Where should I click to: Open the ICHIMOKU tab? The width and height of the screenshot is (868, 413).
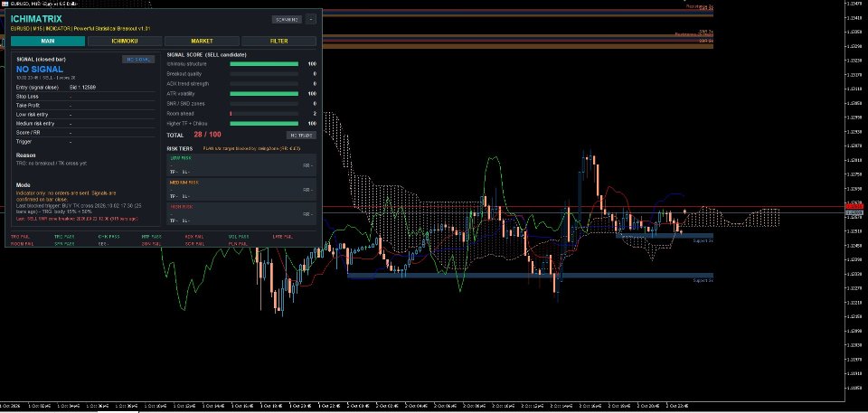pyautogui.click(x=125, y=41)
